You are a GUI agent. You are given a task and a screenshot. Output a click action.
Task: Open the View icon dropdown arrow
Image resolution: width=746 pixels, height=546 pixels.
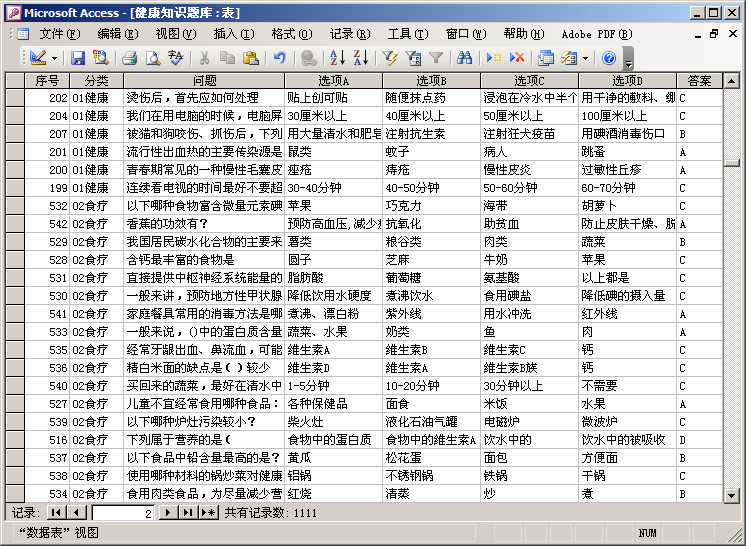click(54, 58)
